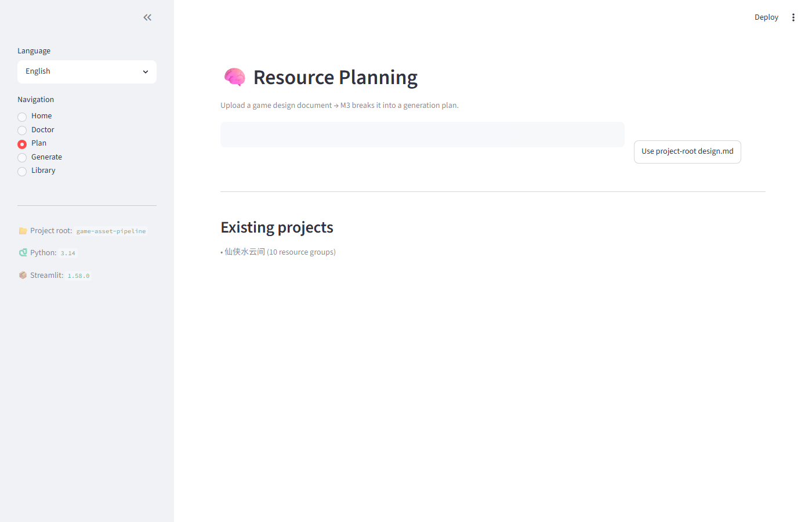Open the three-dot main menu

coord(793,17)
